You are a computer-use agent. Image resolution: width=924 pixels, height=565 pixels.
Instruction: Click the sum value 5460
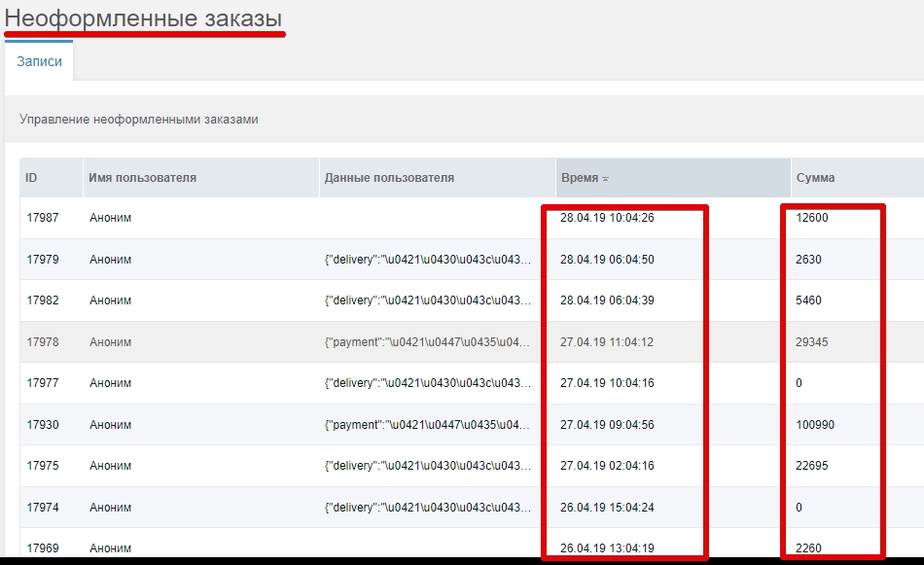[808, 300]
